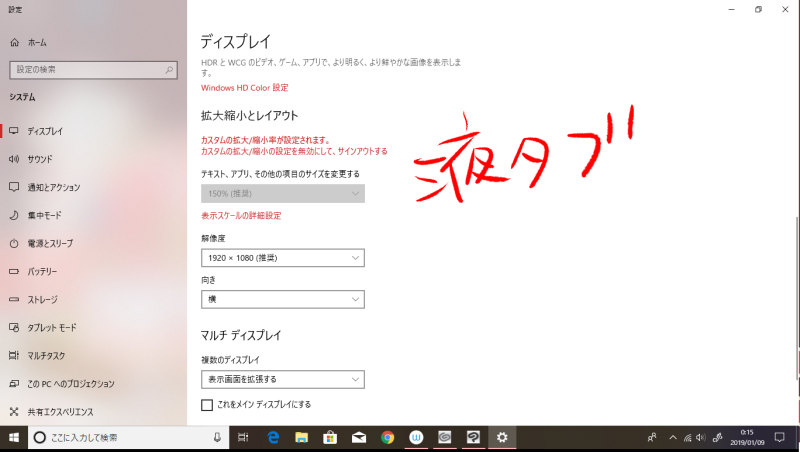Open File Explorer from taskbar
800x452 pixels.
pos(302,437)
